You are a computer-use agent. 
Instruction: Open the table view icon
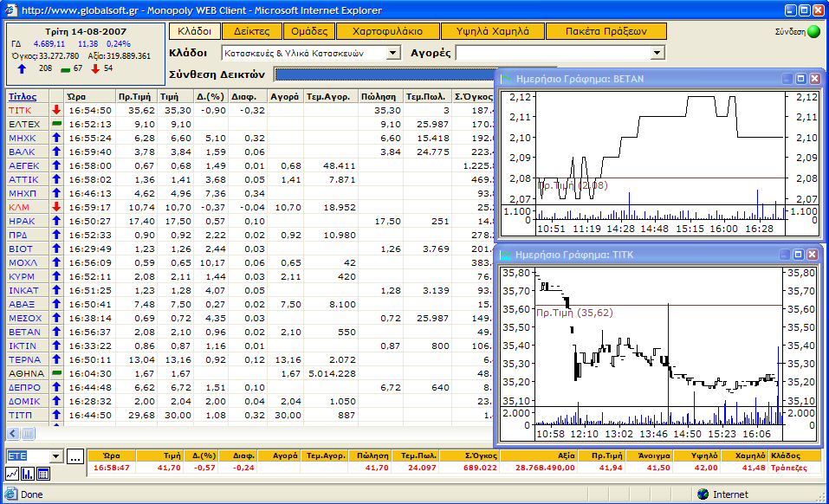(43, 474)
